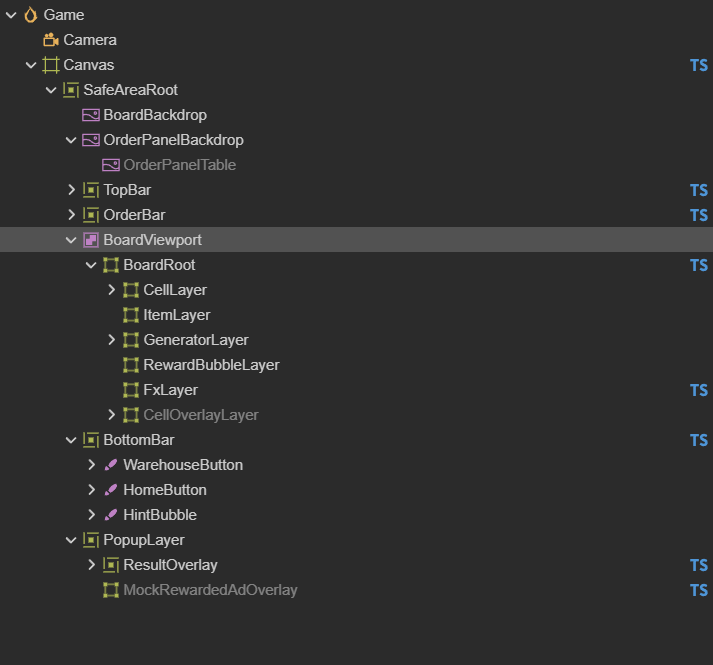
Task: Click the widget icon beside PopupLayer
Action: coord(90,540)
